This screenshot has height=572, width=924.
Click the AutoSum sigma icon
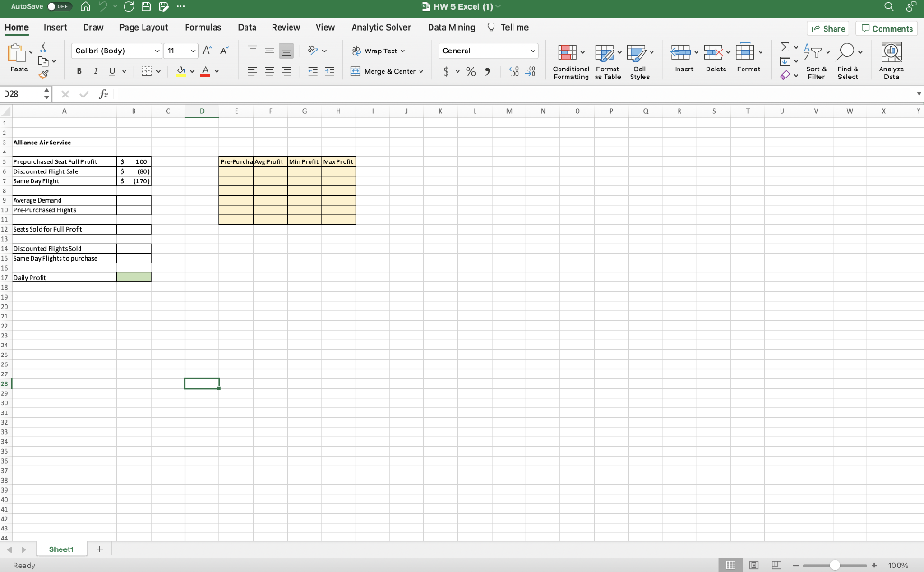coord(784,47)
